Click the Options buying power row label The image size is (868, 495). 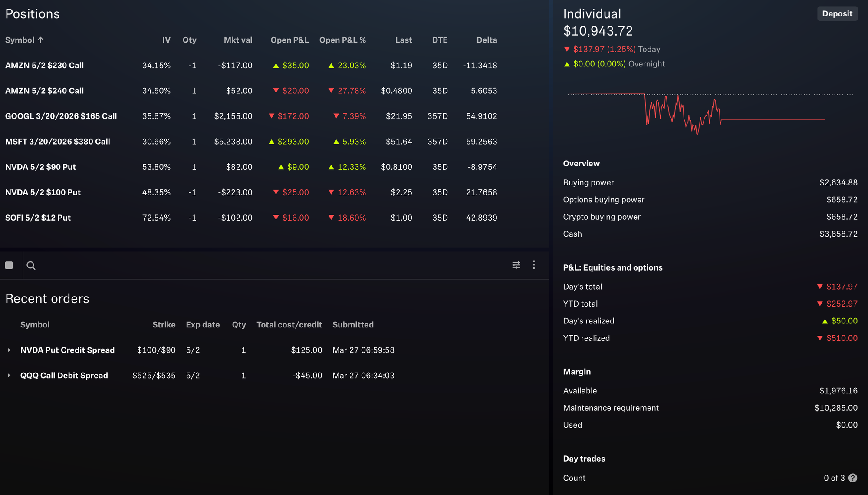coord(604,200)
